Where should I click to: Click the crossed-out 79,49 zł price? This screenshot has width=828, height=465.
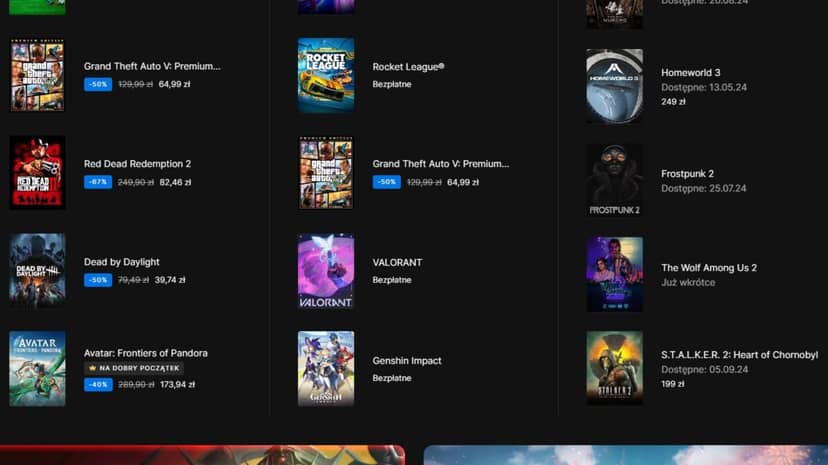pyautogui.click(x=133, y=280)
